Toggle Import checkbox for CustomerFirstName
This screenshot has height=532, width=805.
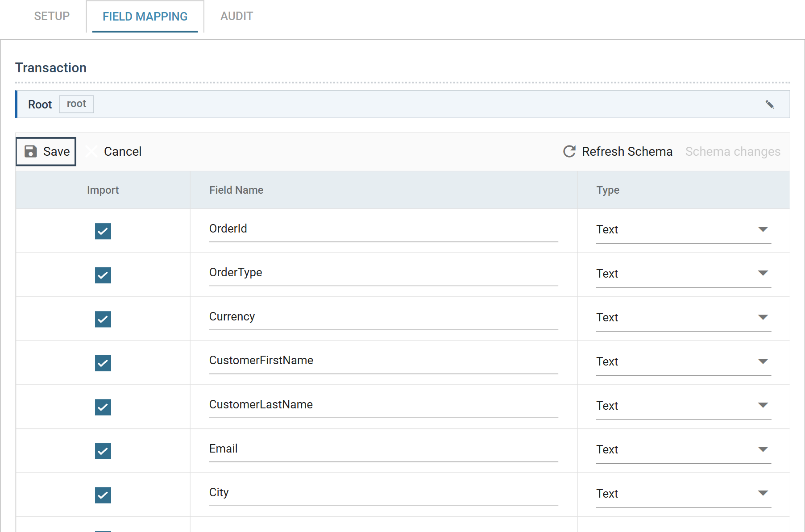[x=103, y=363]
